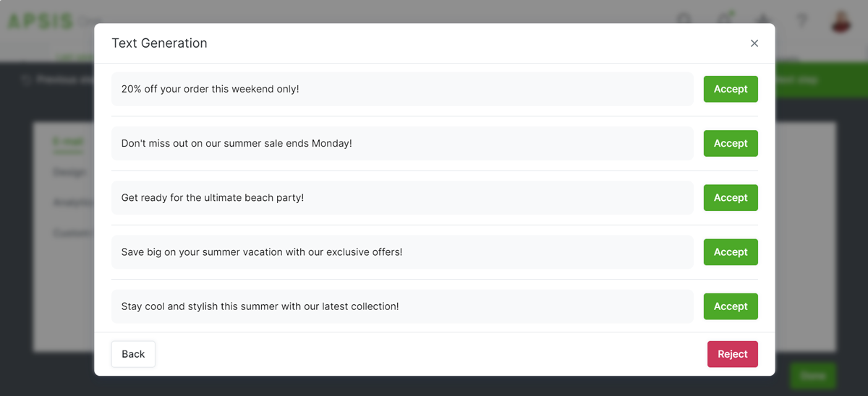Select the '20% off your order' text field

pyautogui.click(x=402, y=89)
